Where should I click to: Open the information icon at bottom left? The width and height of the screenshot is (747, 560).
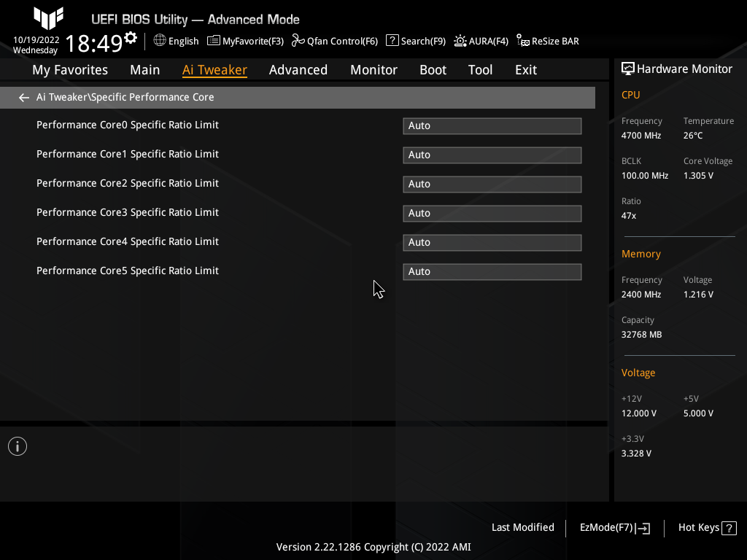pyautogui.click(x=17, y=446)
